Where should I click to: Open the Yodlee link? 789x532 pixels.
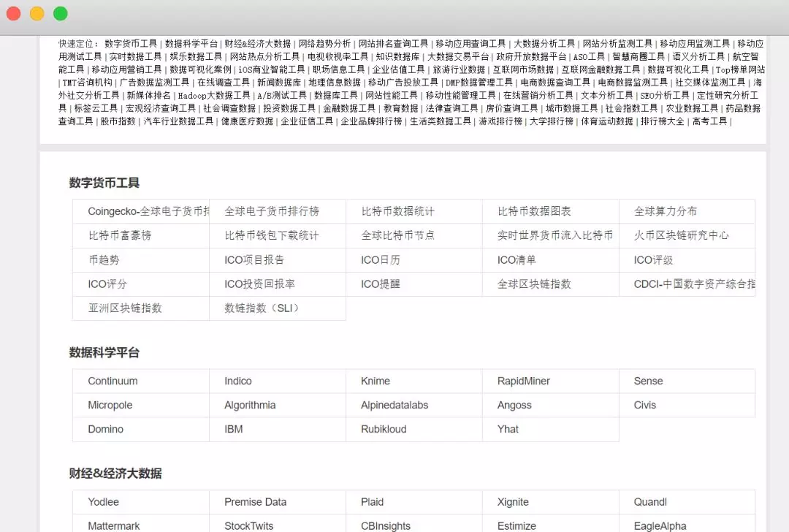tap(103, 502)
